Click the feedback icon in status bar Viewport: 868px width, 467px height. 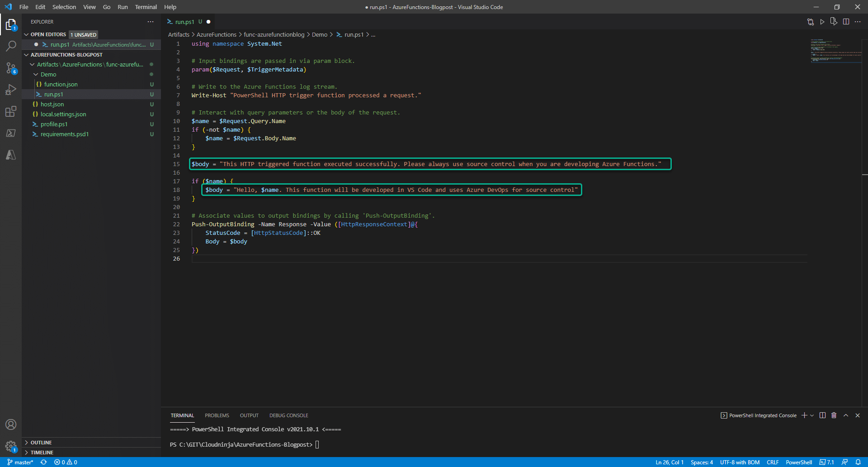[x=844, y=462]
